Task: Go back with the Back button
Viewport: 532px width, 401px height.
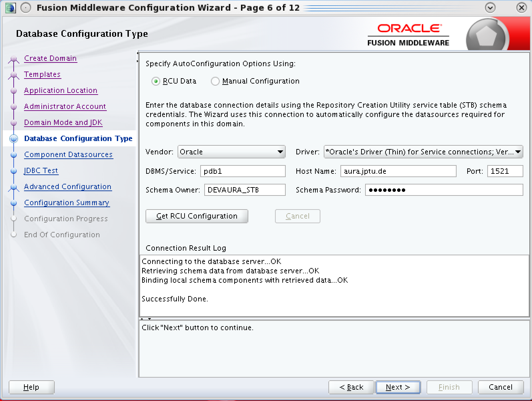Action: click(x=351, y=387)
